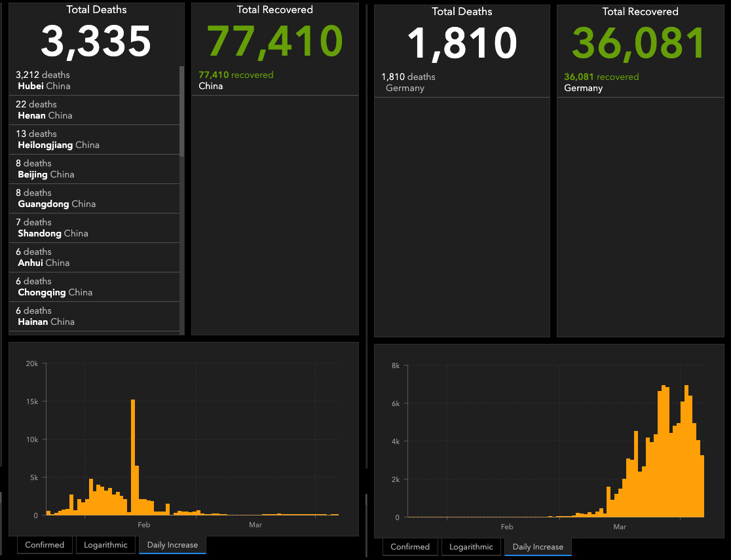
Task: Select the Hainan China deaths entry
Action: coord(94,316)
